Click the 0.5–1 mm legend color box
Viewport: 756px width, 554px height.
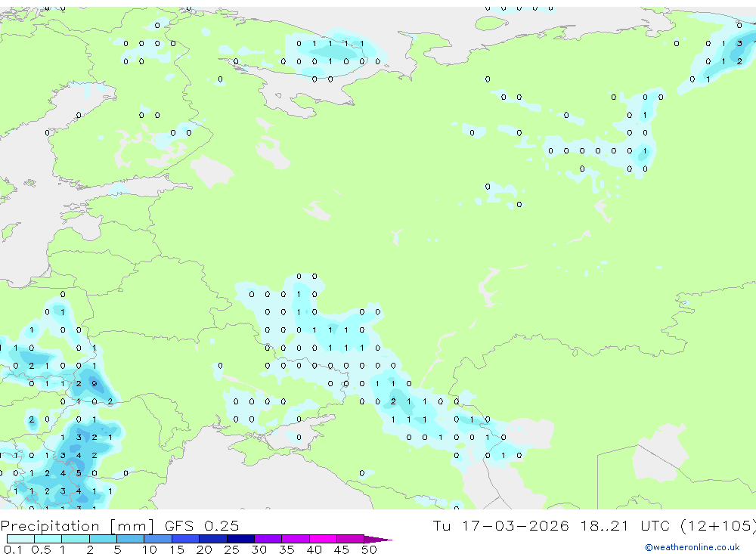pos(48,539)
